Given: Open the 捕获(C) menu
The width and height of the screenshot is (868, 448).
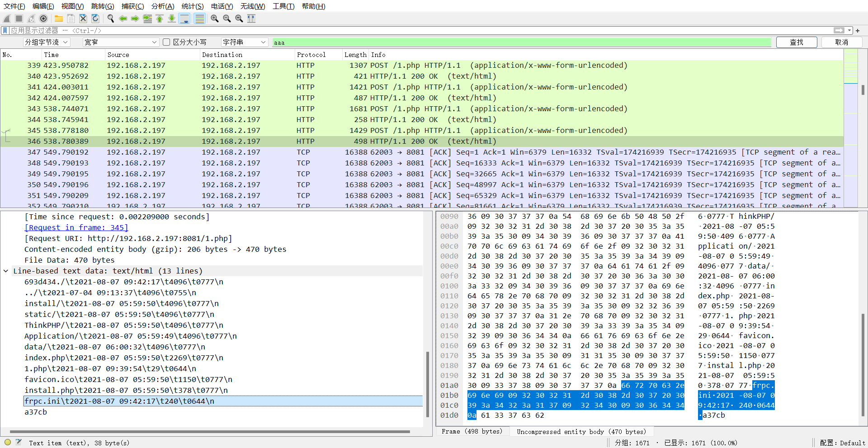Looking at the screenshot, I should (x=132, y=6).
